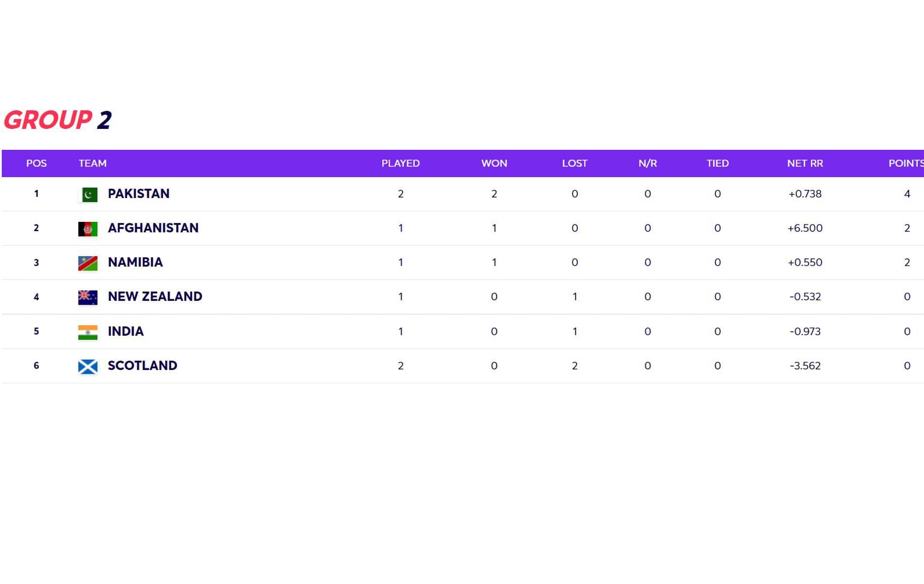This screenshot has width=924, height=584.
Task: Click the TEAM column header
Action: click(x=92, y=164)
